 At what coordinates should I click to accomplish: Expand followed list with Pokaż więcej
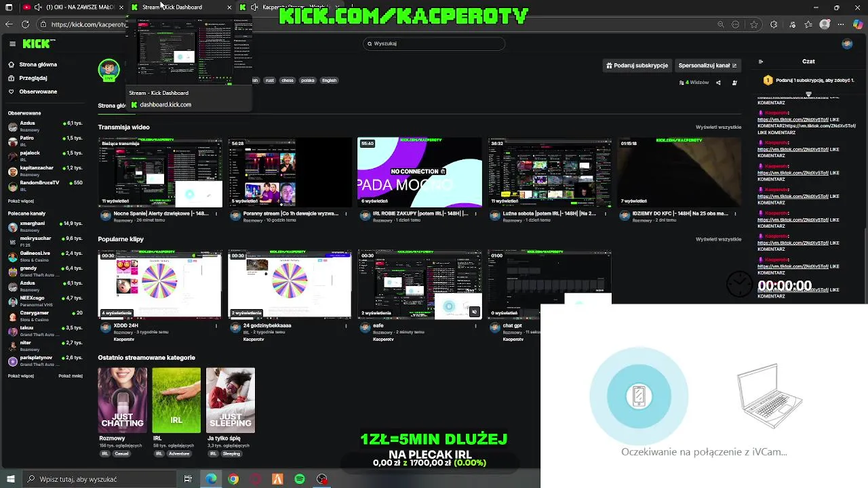(x=20, y=201)
